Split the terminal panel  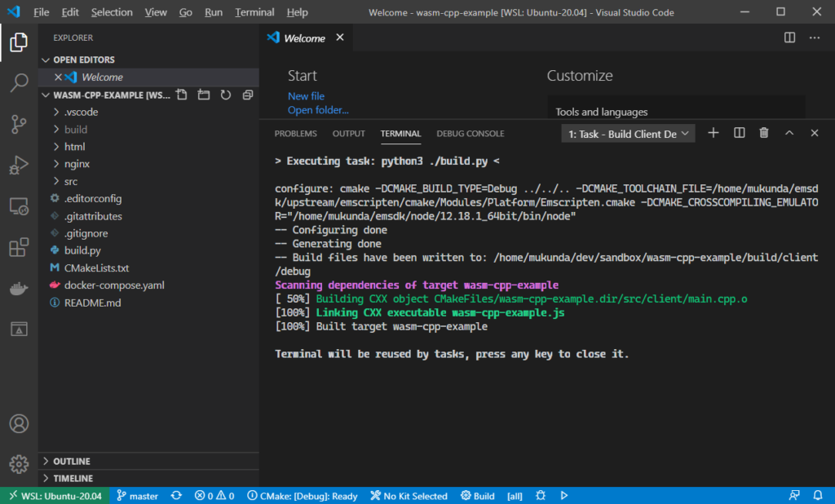tap(739, 133)
